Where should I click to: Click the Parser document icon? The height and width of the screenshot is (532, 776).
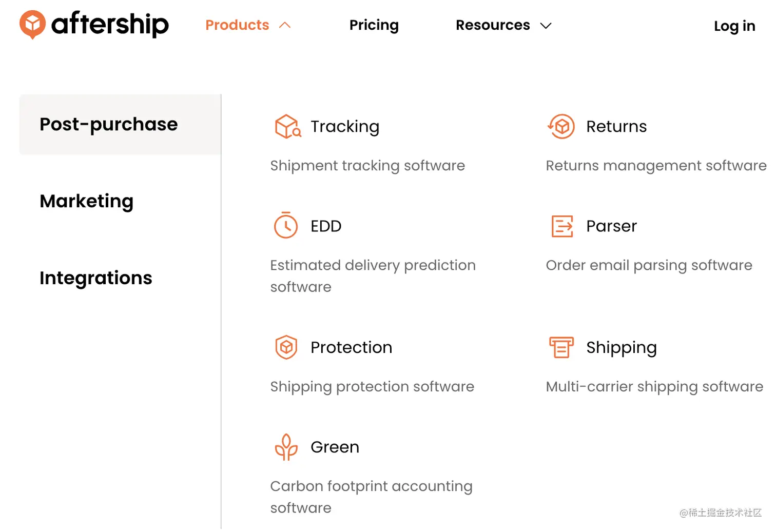(x=562, y=226)
